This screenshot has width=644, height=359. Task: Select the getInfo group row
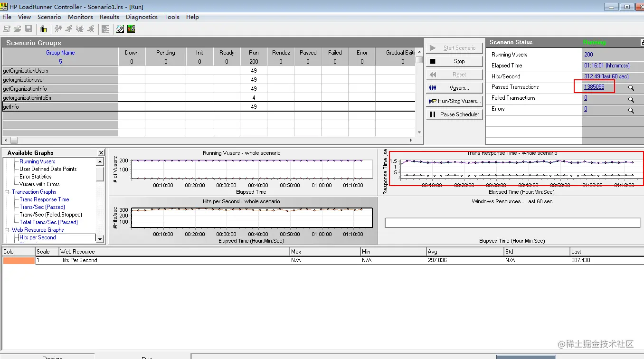point(208,107)
